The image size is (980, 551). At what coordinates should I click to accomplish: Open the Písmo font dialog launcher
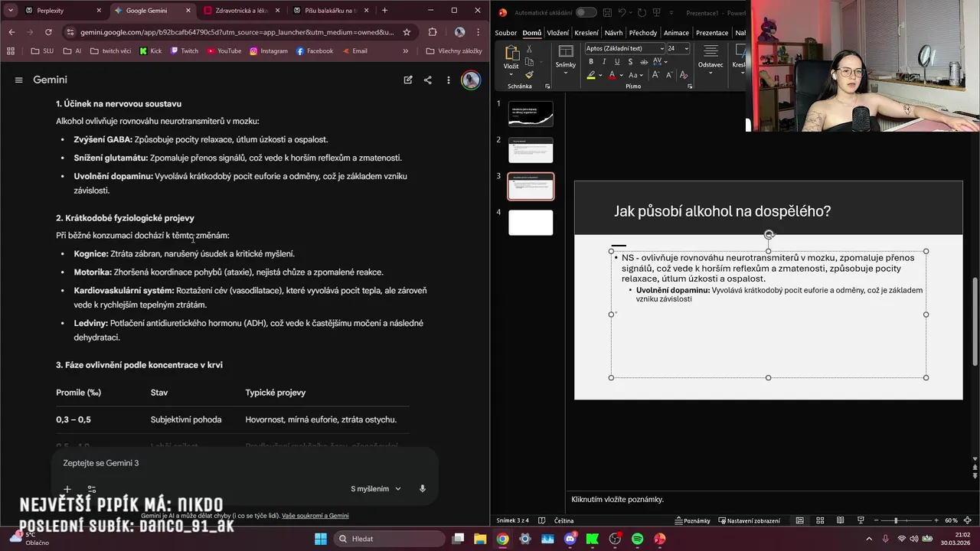pyautogui.click(x=690, y=86)
